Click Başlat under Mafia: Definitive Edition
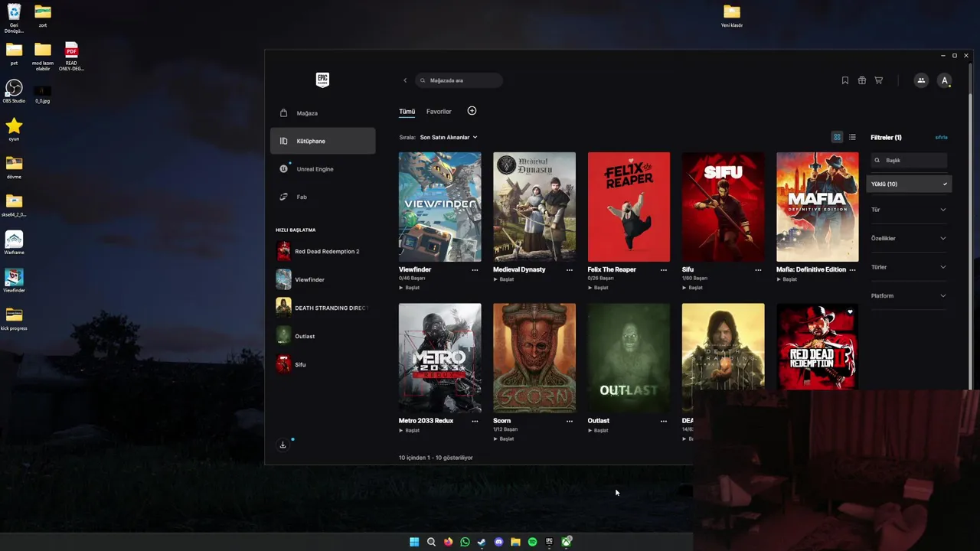This screenshot has height=551, width=980. 787,279
